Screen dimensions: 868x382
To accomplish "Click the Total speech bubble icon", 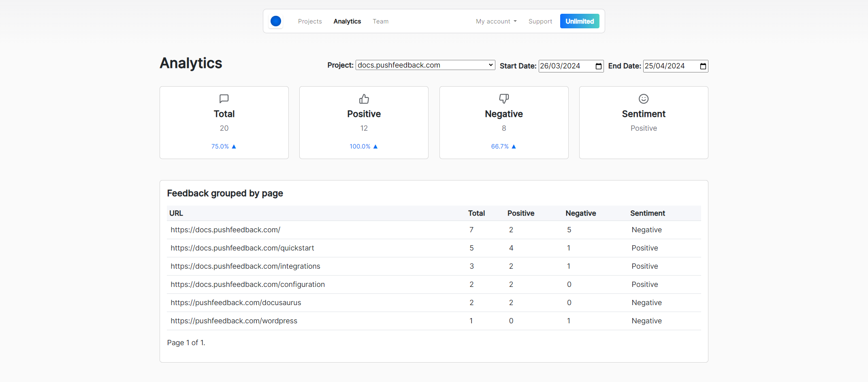I will pos(224,99).
